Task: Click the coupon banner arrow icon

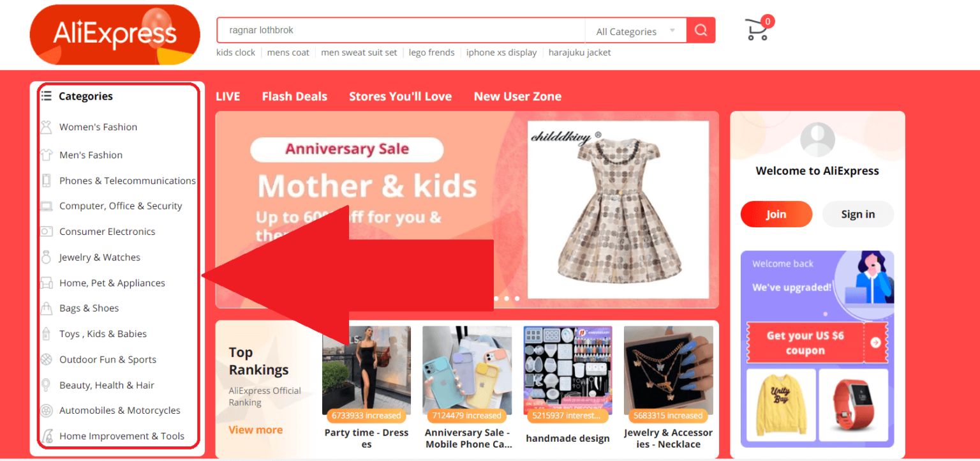Action: [x=875, y=343]
